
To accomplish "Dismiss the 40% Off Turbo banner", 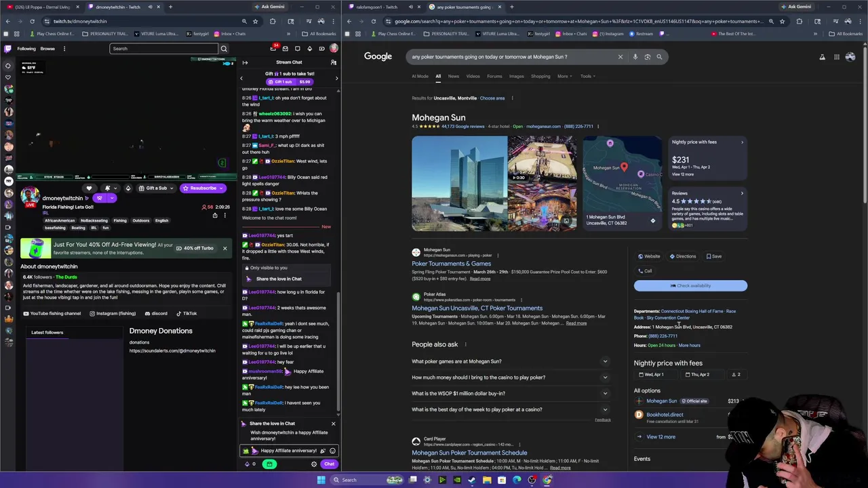I will click(x=224, y=248).
